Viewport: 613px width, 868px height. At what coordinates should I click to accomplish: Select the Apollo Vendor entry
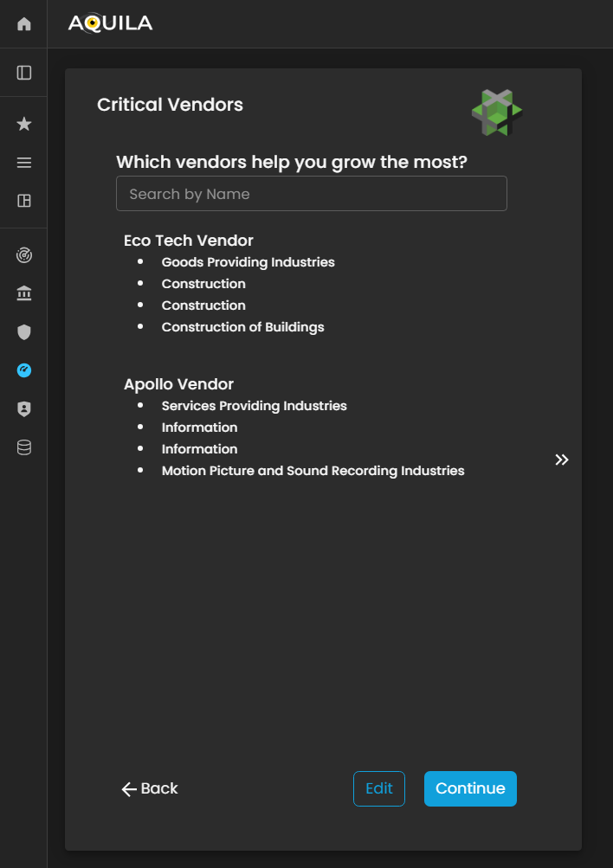coord(179,384)
